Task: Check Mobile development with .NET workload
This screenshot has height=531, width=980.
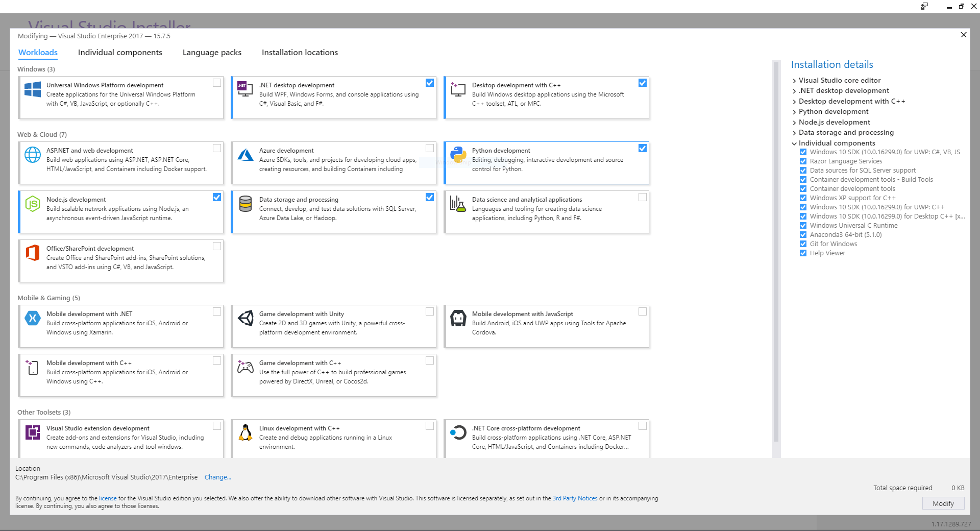Action: pos(217,311)
